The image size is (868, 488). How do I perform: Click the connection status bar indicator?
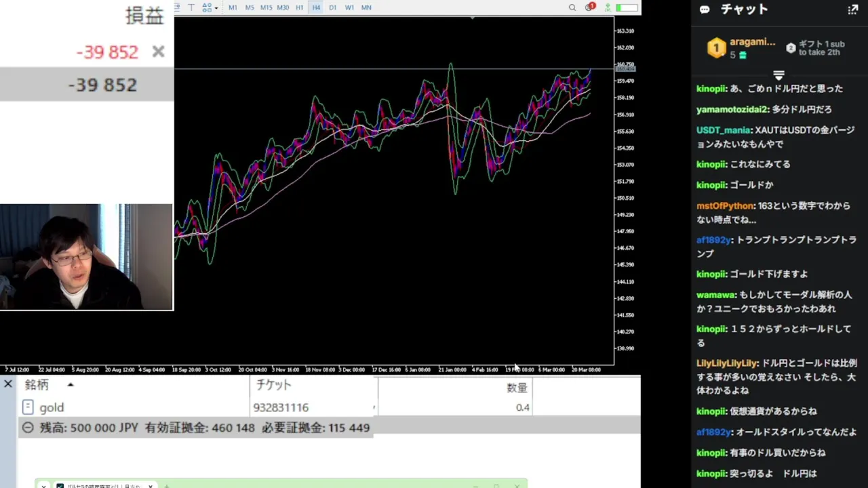click(x=627, y=7)
